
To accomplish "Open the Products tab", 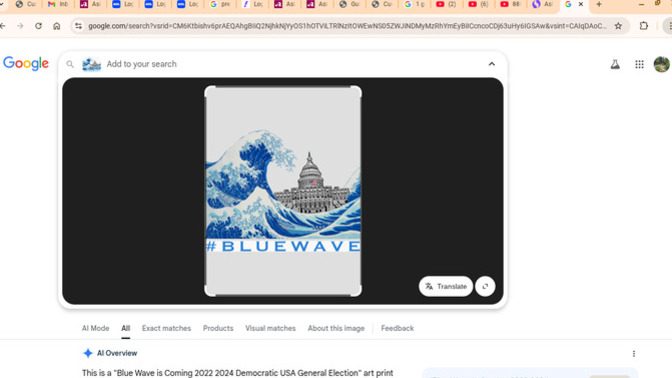I will [x=218, y=328].
